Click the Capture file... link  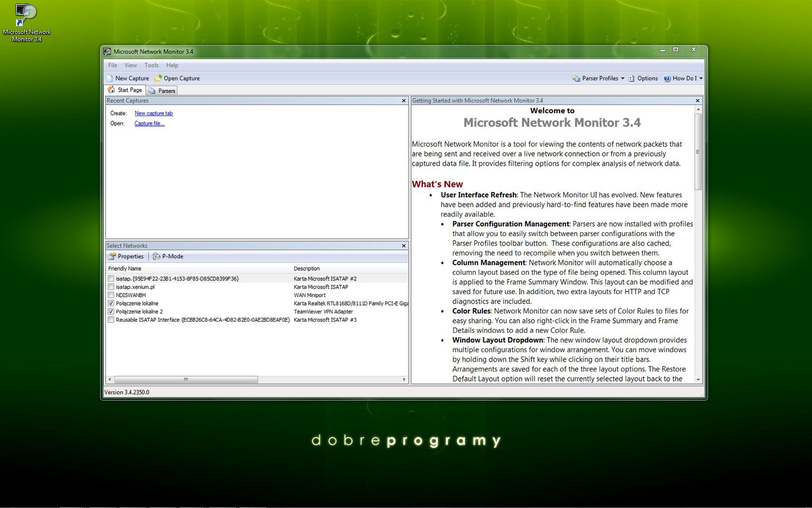coord(149,123)
